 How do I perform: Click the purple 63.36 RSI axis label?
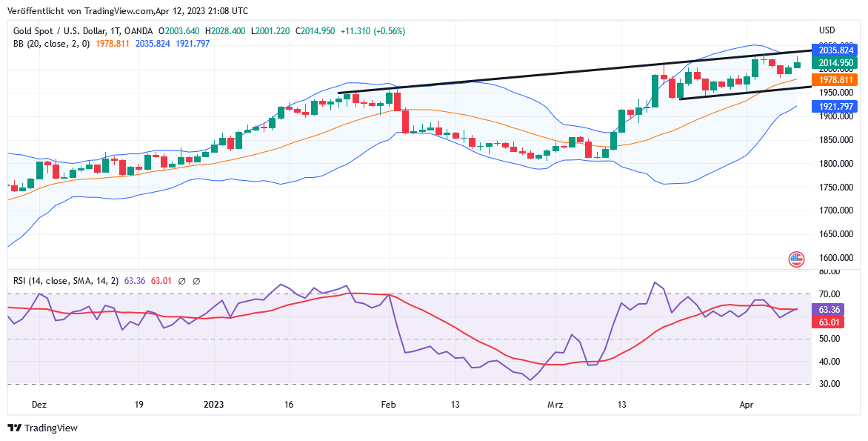[829, 310]
